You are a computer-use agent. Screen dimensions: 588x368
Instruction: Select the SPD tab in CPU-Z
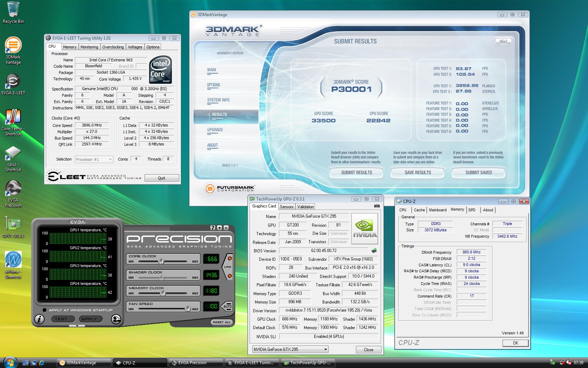click(x=472, y=210)
